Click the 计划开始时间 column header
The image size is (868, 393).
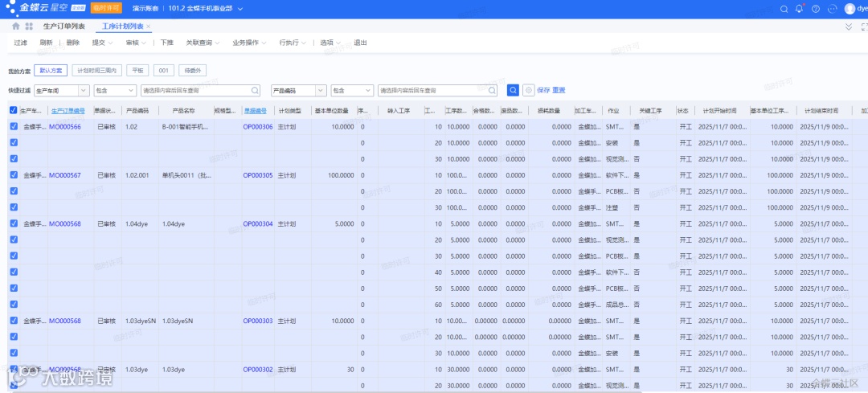click(720, 111)
